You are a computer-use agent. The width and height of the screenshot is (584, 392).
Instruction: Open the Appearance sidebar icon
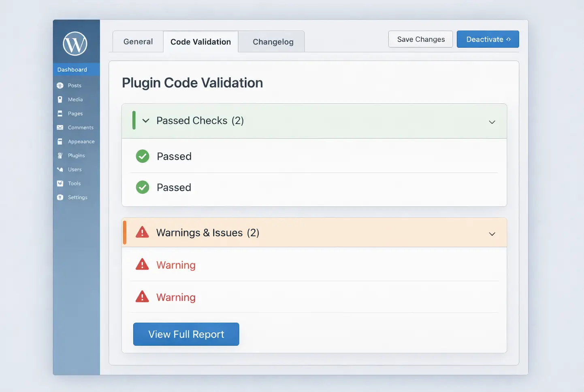point(60,141)
